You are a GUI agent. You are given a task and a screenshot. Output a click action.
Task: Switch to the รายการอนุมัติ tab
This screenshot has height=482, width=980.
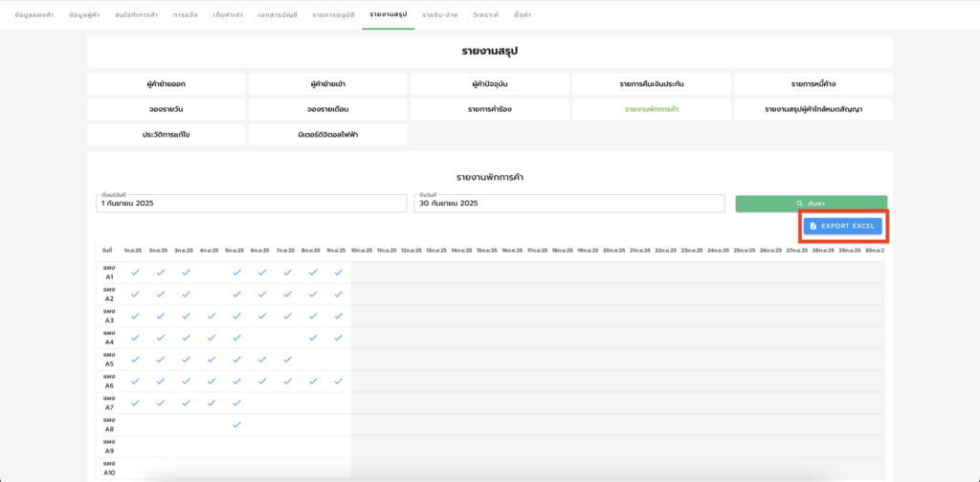334,14
